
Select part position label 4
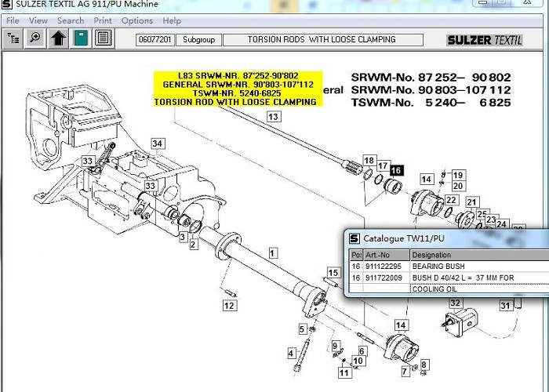(291, 354)
